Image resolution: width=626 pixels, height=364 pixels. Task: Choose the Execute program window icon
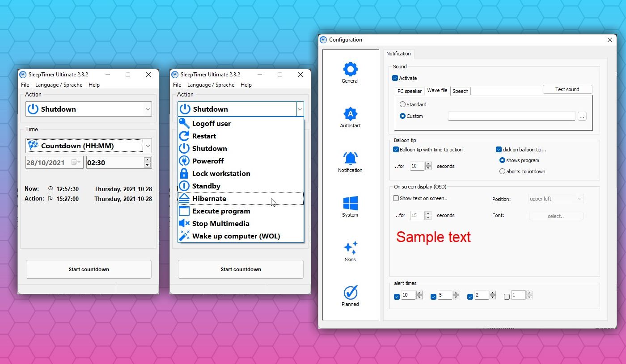click(x=184, y=211)
